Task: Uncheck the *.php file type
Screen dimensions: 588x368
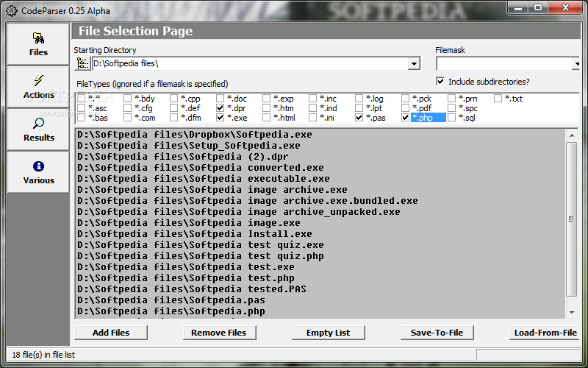Action: [405, 118]
